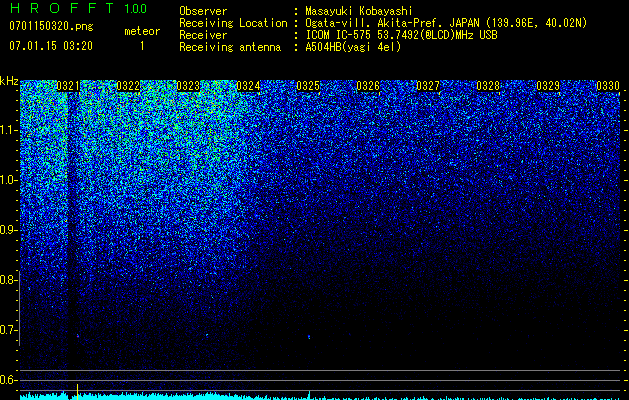This screenshot has width=629, height=400.
Task: Click the meteor count label
Action: click(x=142, y=31)
